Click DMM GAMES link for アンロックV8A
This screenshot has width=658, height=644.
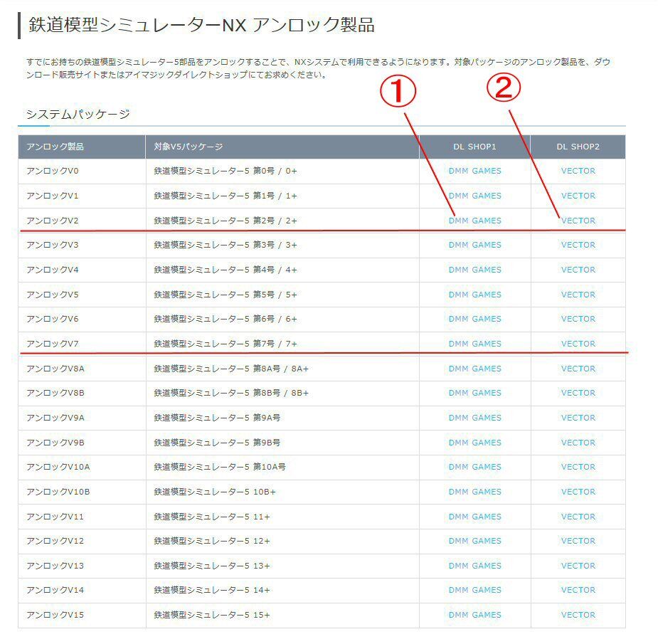pyautogui.click(x=475, y=369)
